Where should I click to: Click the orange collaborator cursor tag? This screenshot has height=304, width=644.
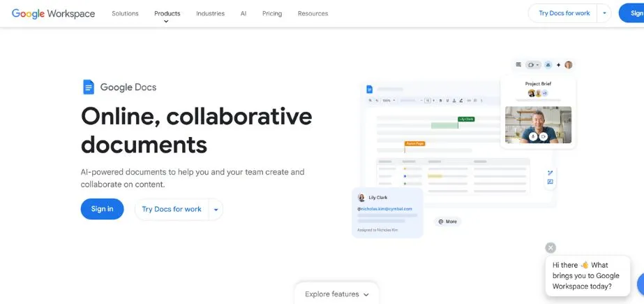point(415,143)
